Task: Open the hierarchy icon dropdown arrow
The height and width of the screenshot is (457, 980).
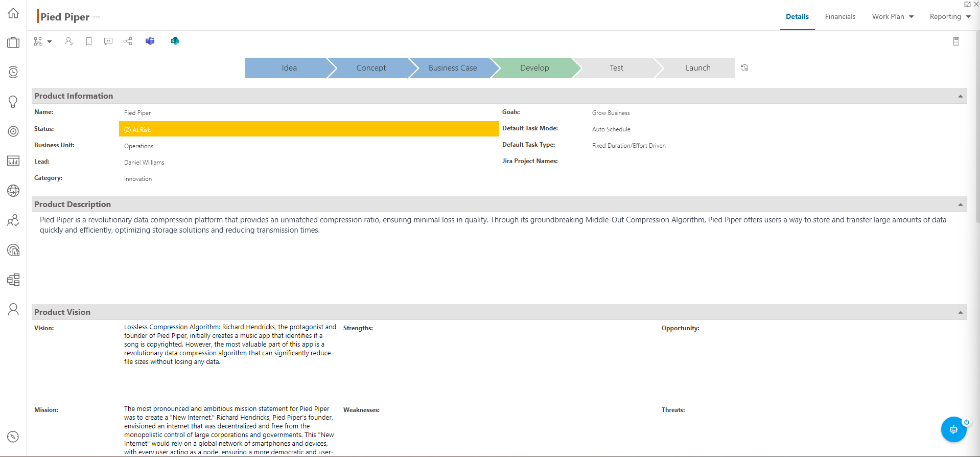Action: pos(50,42)
